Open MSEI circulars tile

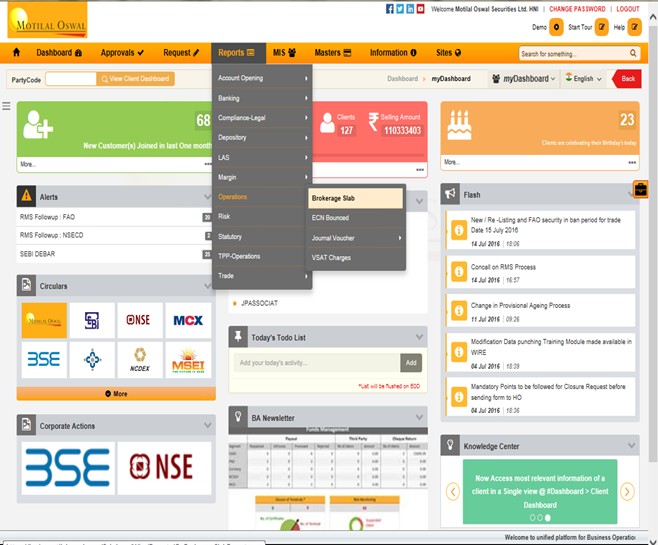[188, 360]
